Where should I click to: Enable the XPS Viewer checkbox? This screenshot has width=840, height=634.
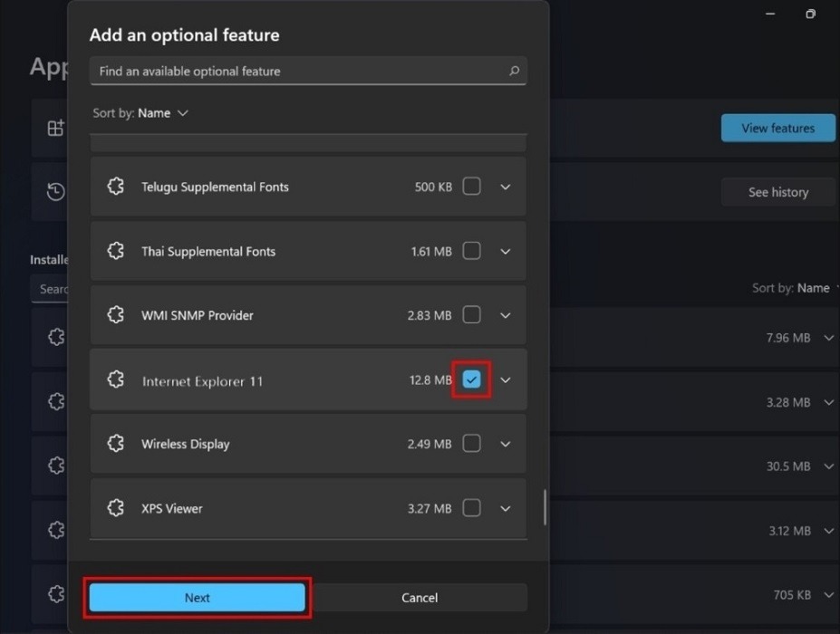pyautogui.click(x=471, y=508)
